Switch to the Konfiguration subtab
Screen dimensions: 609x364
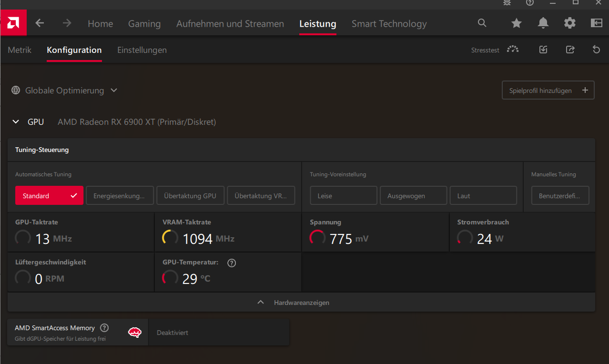pyautogui.click(x=74, y=50)
